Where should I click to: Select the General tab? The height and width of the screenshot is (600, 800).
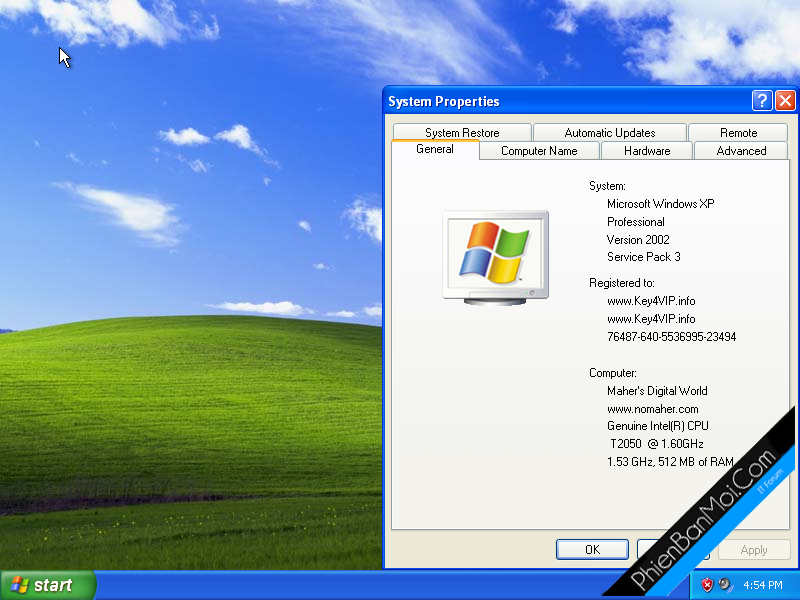435,149
